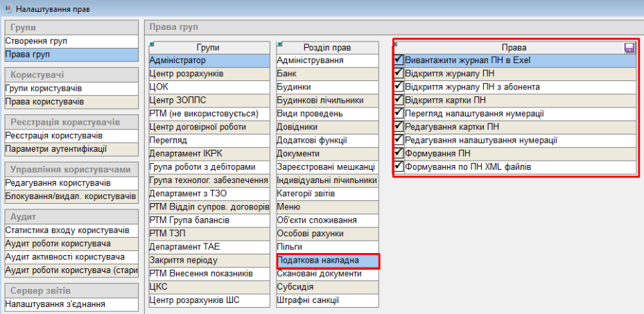Screen dimensions: 644x314
Task: Disable the Формування по ПН XML файлів checkbox
Action: tap(399, 166)
